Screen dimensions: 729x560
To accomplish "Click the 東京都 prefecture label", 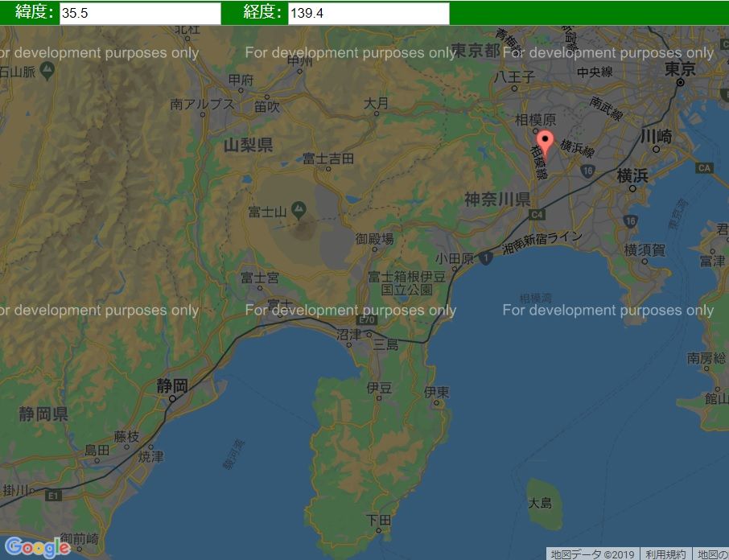I will (x=476, y=50).
